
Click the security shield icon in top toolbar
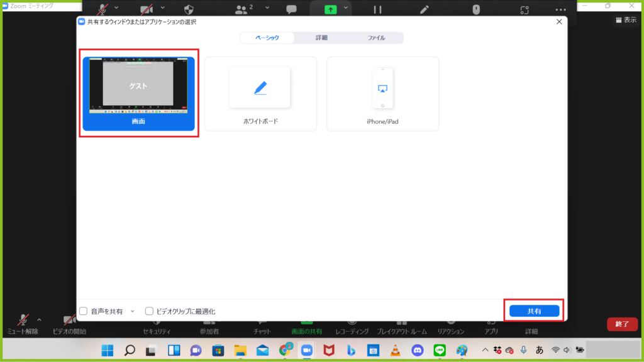click(188, 9)
